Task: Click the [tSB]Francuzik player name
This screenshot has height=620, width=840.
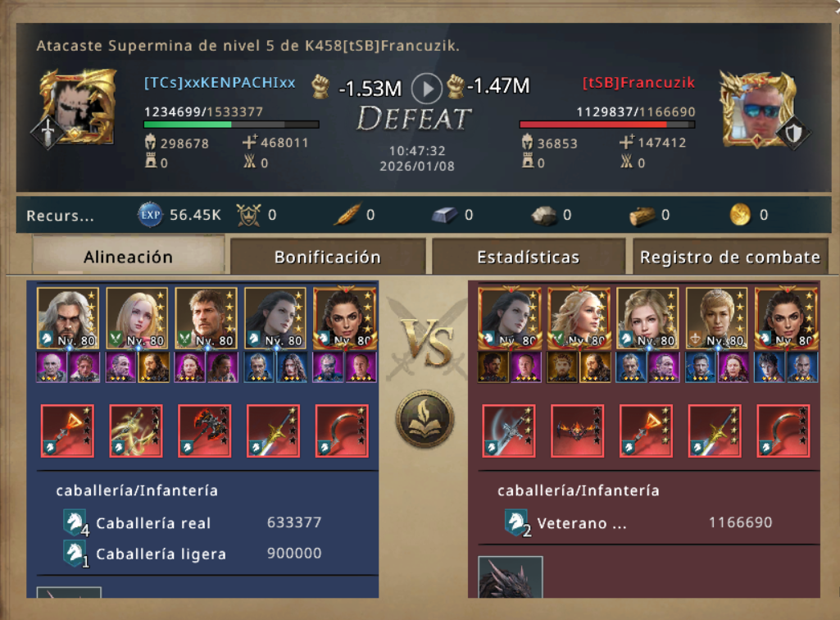Action: coord(638,83)
